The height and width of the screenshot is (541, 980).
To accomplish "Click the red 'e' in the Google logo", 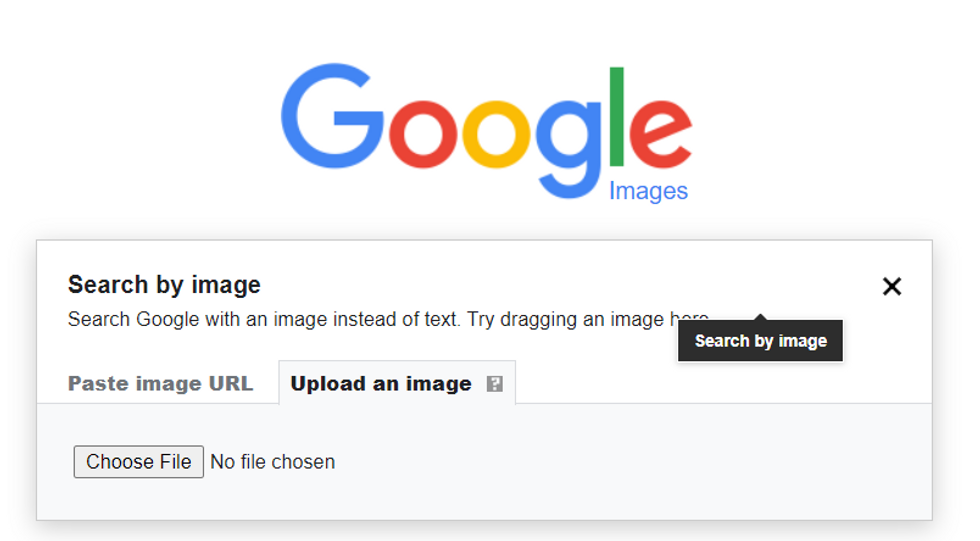I will (x=660, y=133).
